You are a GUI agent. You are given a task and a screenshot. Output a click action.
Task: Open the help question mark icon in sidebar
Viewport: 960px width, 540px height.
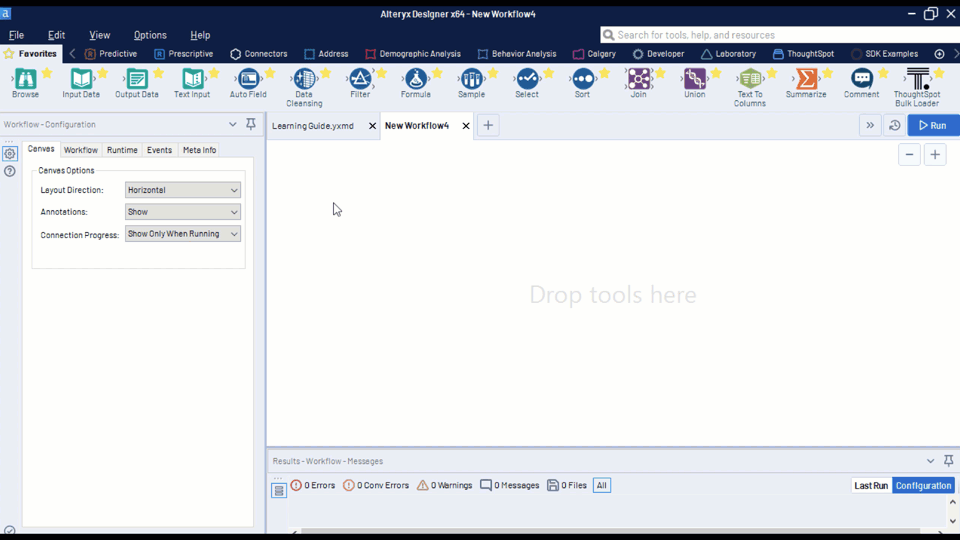10,171
